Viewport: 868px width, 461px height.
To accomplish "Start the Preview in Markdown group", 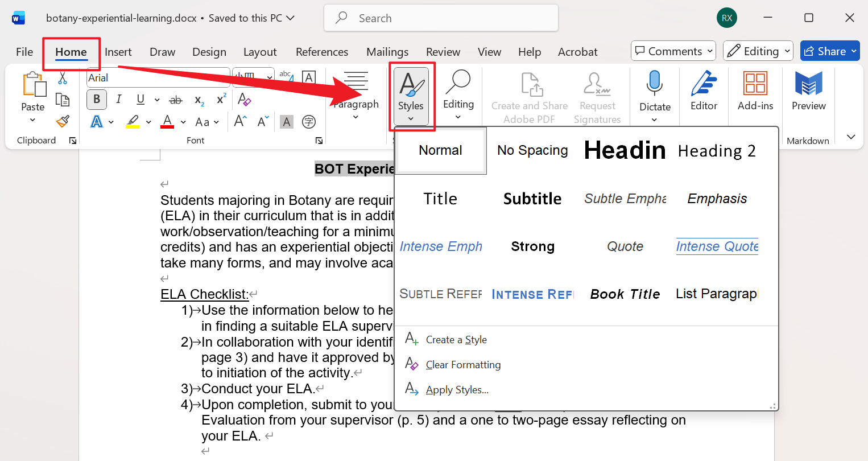I will (808, 91).
